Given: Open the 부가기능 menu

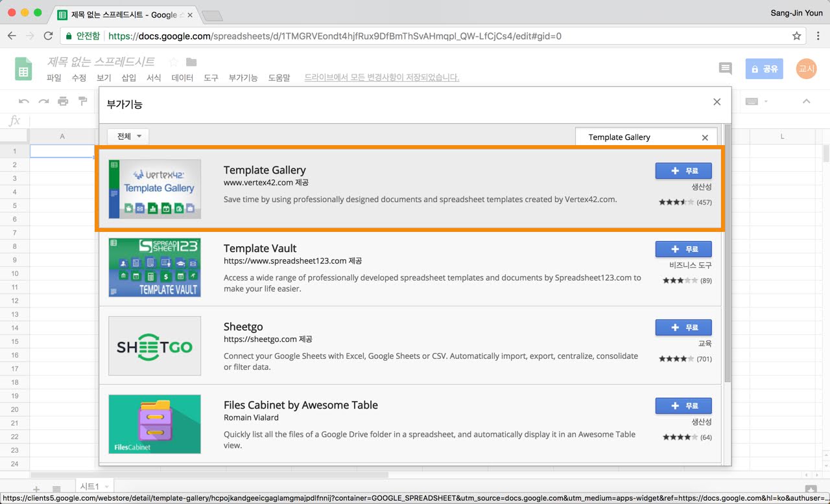Looking at the screenshot, I should (243, 78).
